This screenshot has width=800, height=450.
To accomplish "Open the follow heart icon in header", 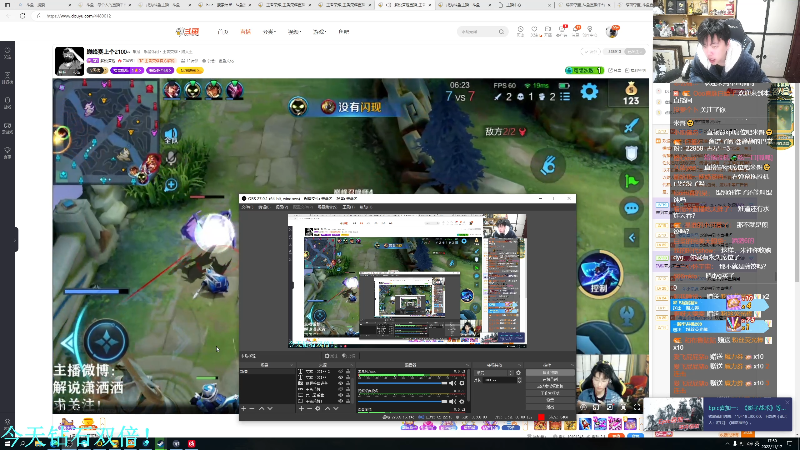I will 534,30.
